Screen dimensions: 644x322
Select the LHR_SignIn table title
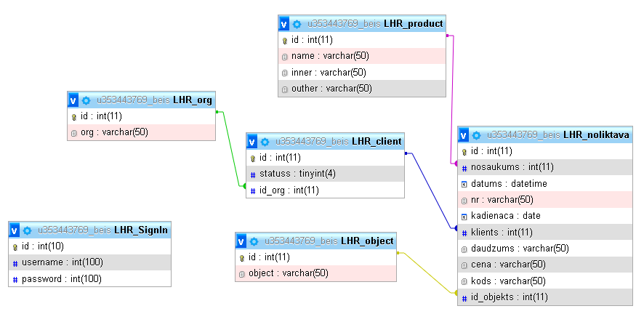pyautogui.click(x=141, y=230)
